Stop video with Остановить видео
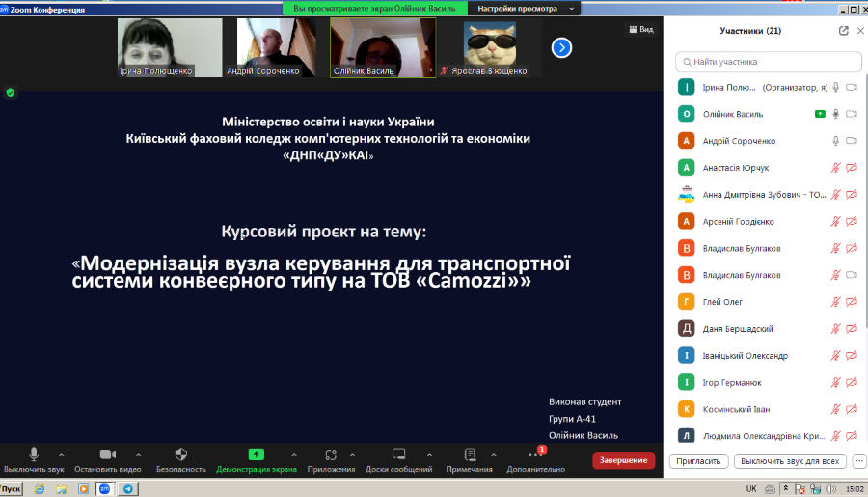Image resolution: width=868 pixels, height=497 pixels. [x=108, y=460]
